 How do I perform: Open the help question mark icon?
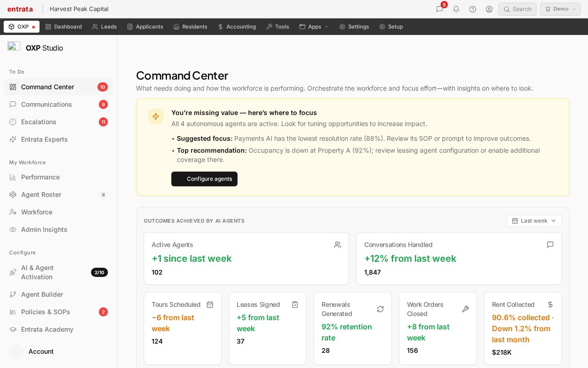(473, 9)
